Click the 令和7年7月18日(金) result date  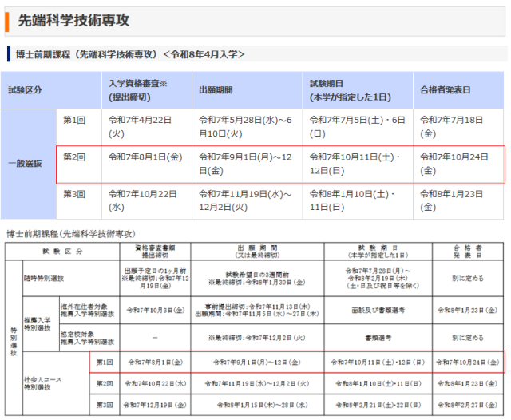point(451,127)
